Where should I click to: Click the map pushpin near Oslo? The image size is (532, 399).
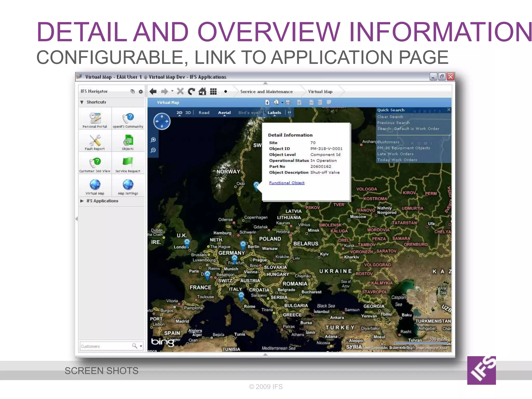click(256, 186)
